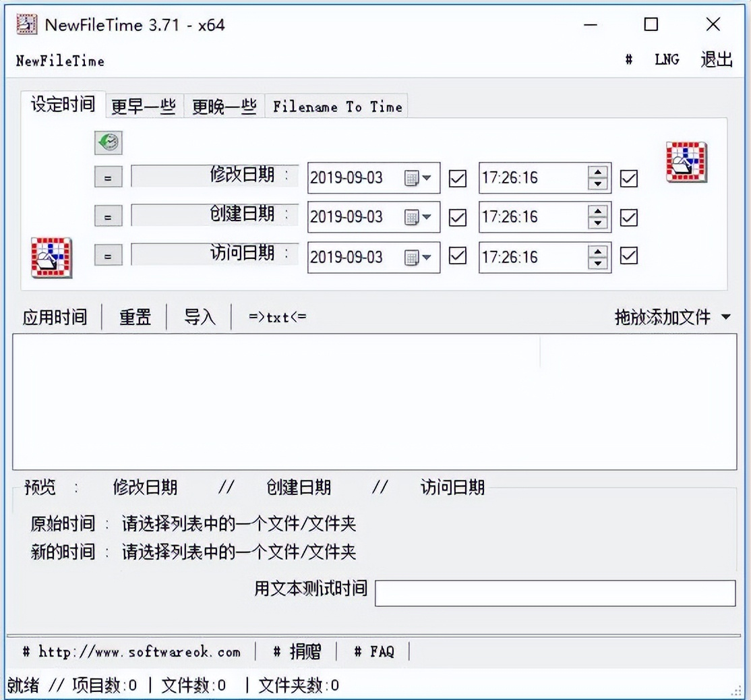The width and height of the screenshot is (751, 700).
Task: Minimize the NewFileTime window
Action: point(591,24)
